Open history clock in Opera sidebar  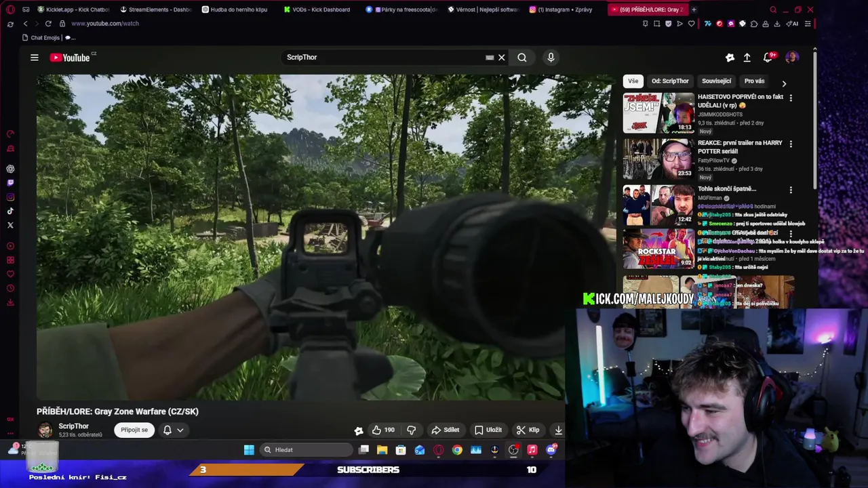pyautogui.click(x=10, y=288)
